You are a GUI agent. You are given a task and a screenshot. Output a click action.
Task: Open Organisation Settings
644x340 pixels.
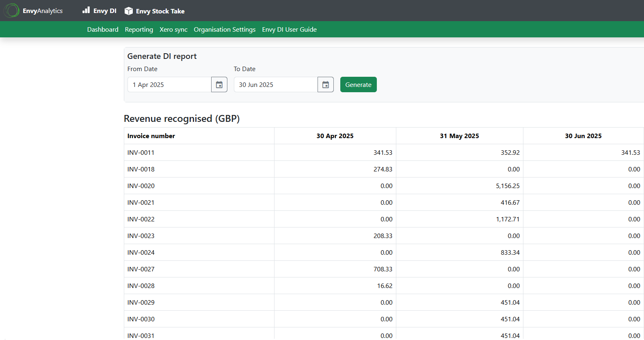click(x=225, y=29)
